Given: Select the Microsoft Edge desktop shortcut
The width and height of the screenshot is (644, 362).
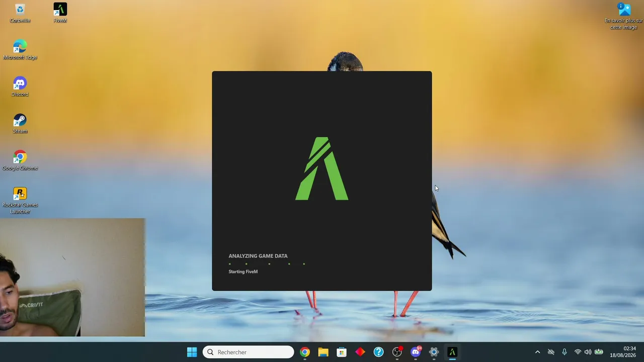Looking at the screenshot, I should pyautogui.click(x=20, y=50).
